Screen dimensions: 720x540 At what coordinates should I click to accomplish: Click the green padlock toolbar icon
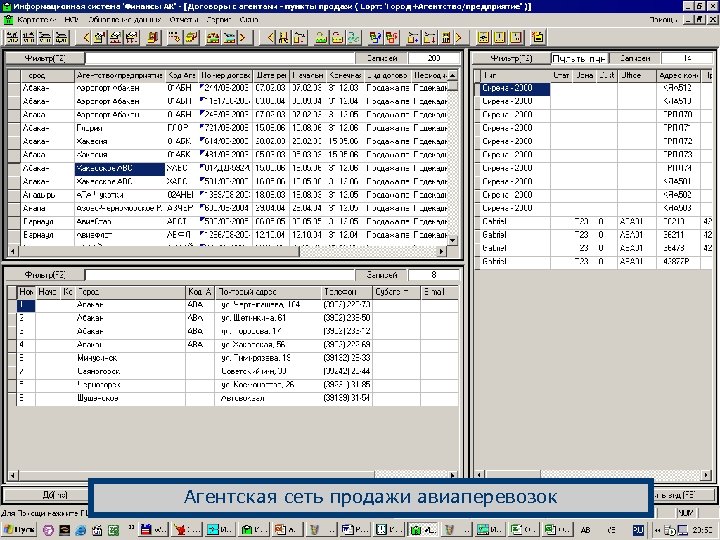click(x=321, y=38)
